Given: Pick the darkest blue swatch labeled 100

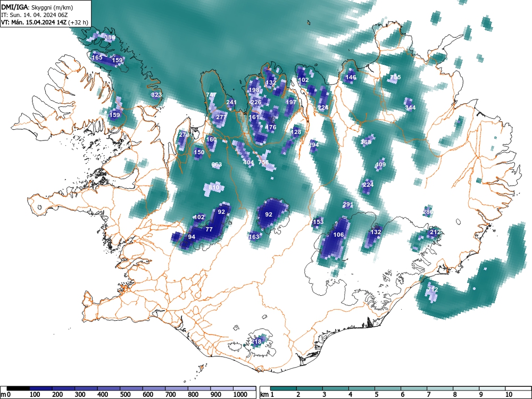Looking at the screenshot, I should 41,388.
